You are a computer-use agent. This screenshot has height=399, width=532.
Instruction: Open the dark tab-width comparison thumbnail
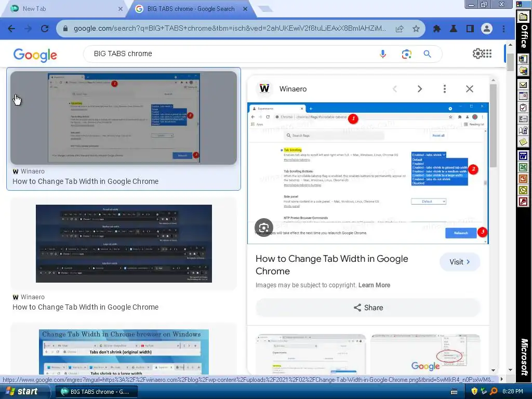(124, 244)
